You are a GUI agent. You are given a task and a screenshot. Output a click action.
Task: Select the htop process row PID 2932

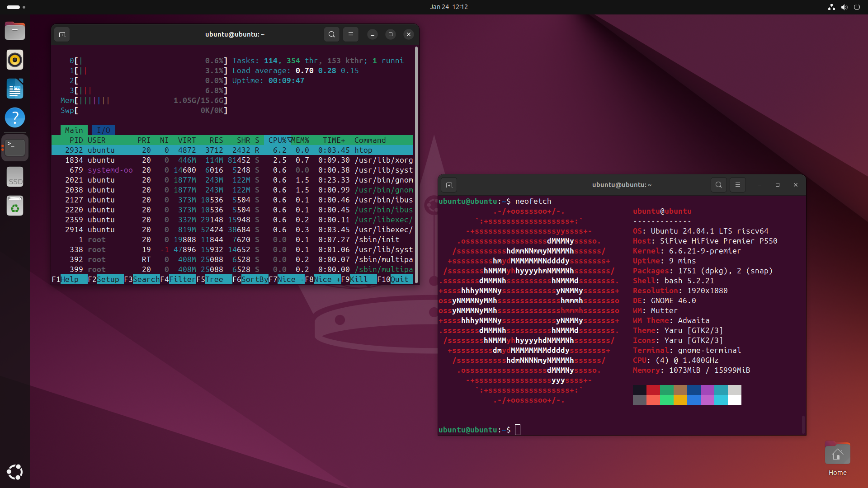click(x=232, y=150)
